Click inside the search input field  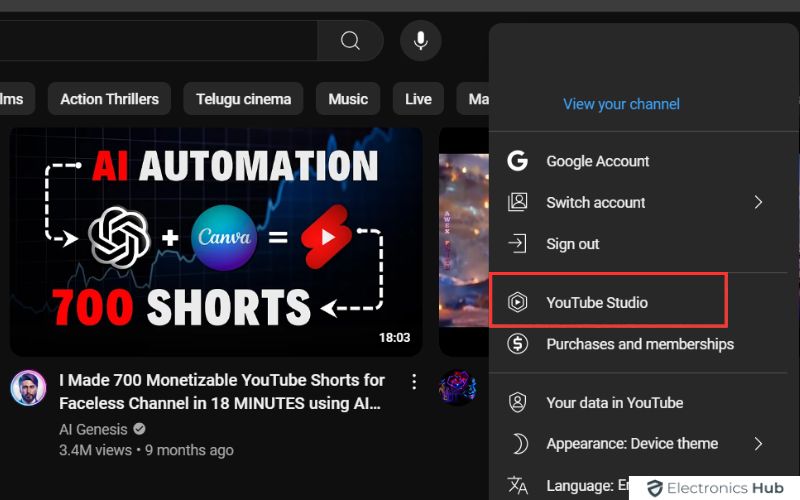(158, 40)
